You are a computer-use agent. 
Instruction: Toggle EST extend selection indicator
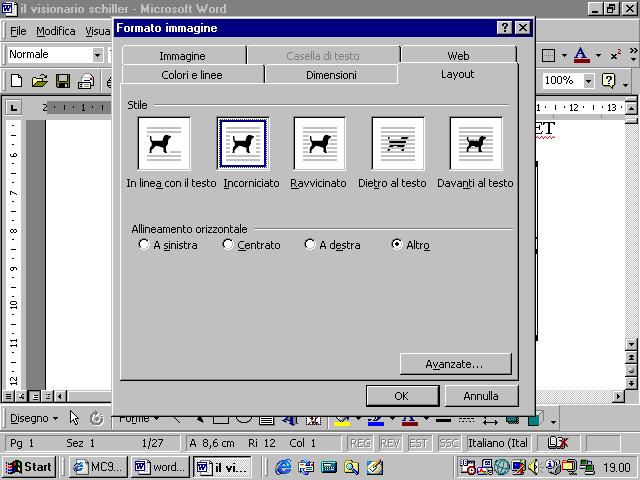point(419,443)
